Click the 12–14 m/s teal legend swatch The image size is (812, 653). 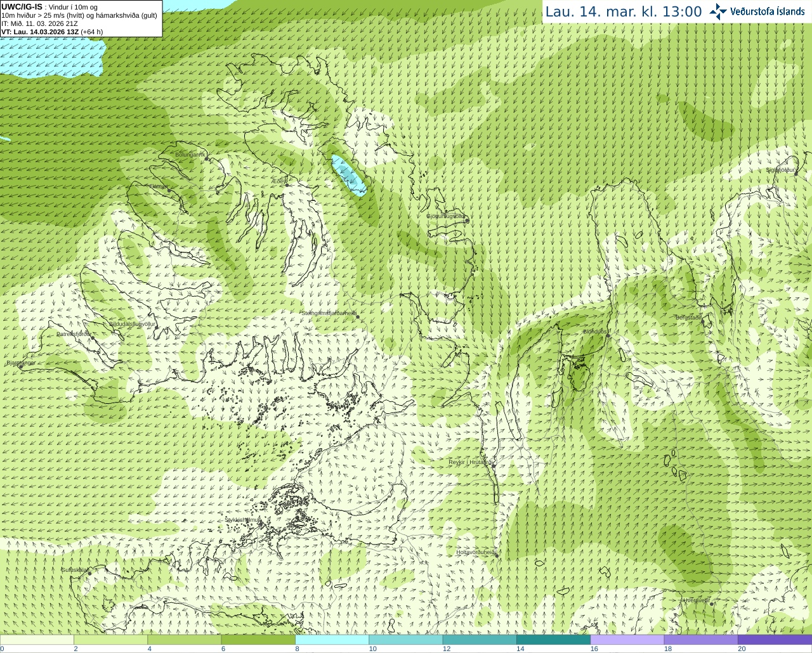[x=479, y=640]
